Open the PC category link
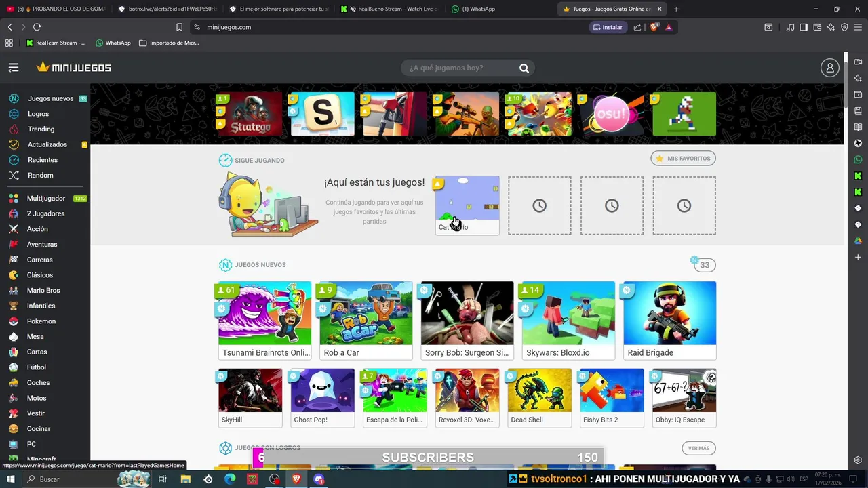Screen dimensions: 868x488 click(x=31, y=444)
